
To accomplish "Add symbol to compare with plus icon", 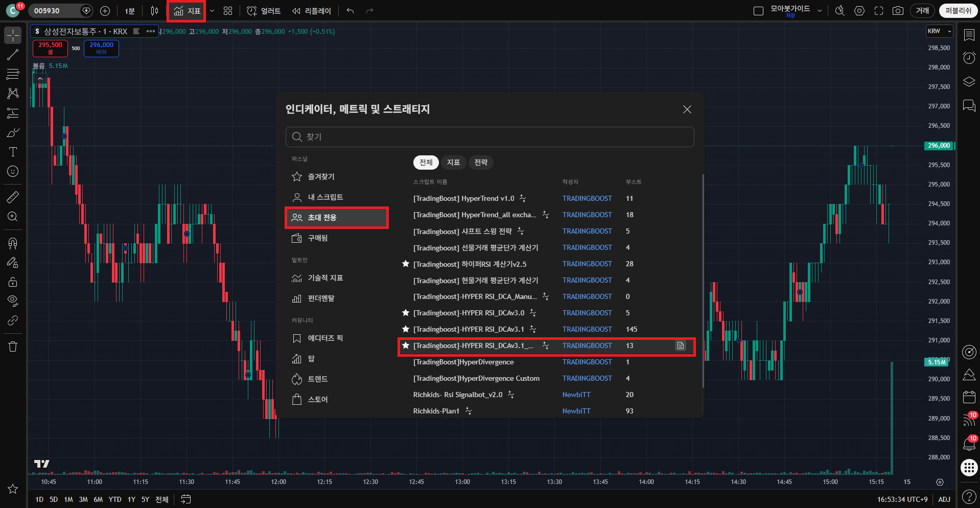I will click(x=105, y=11).
